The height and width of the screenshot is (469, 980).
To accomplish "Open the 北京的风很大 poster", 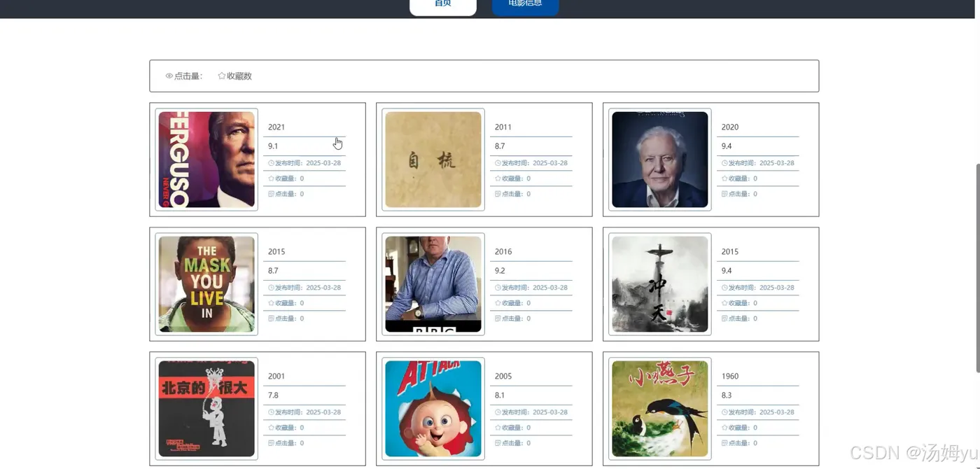I will coord(206,409).
